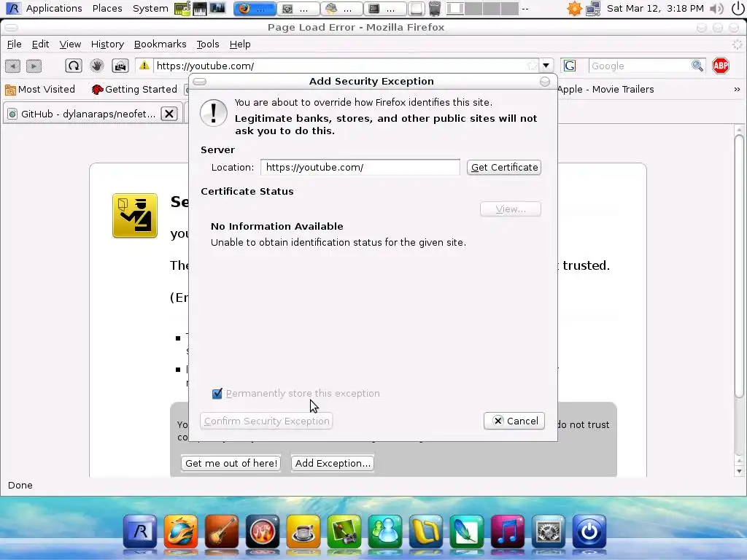Click the warning triangle site identity icon

(144, 66)
